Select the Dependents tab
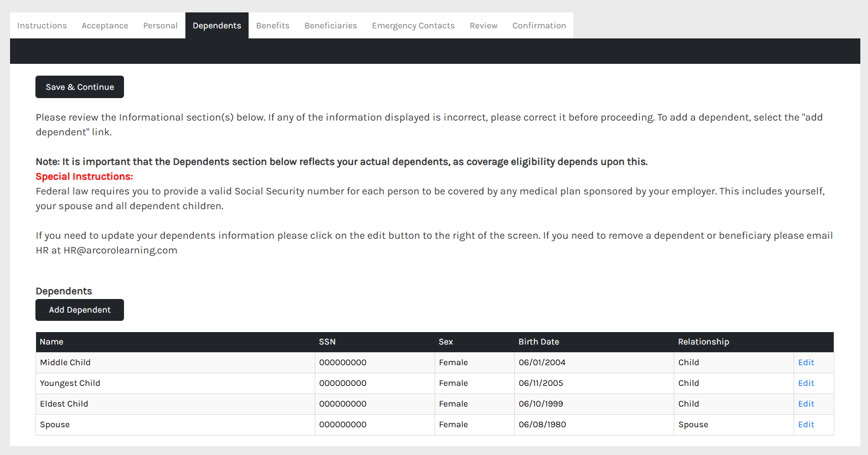 [217, 25]
